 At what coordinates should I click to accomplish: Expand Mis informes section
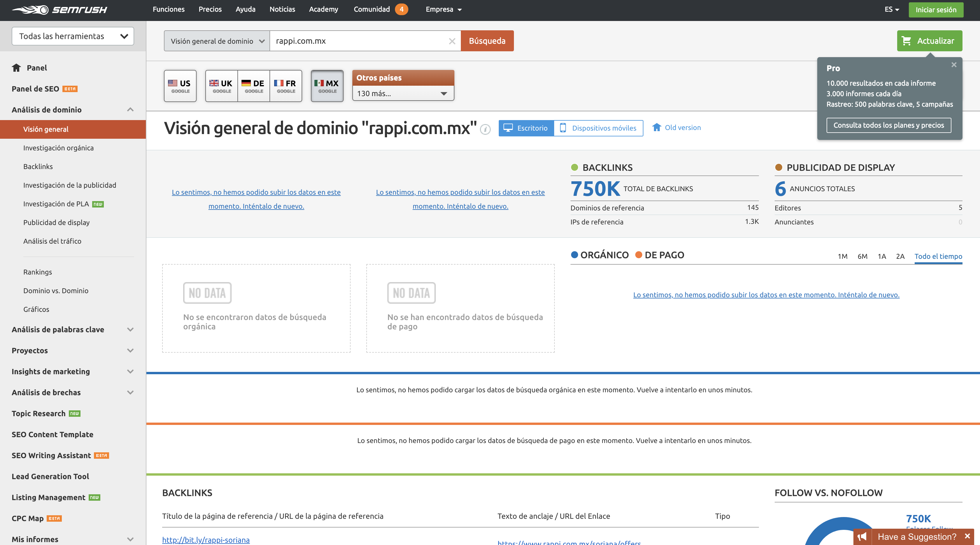(130, 539)
